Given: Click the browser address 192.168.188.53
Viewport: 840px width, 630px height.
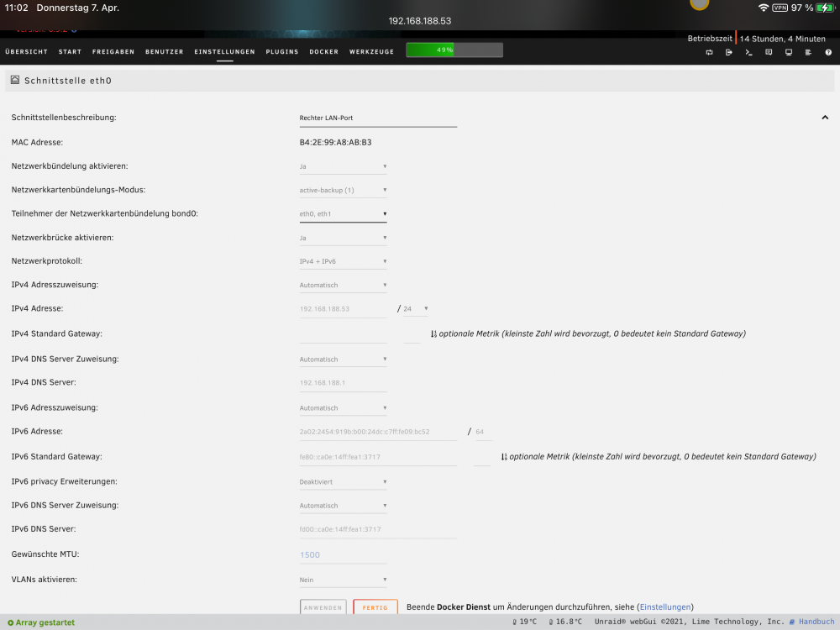Looking at the screenshot, I should tap(420, 21).
